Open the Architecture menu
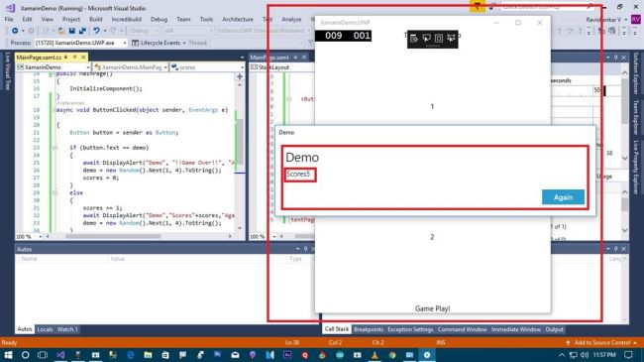This screenshot has height=362, width=644. pos(238,19)
